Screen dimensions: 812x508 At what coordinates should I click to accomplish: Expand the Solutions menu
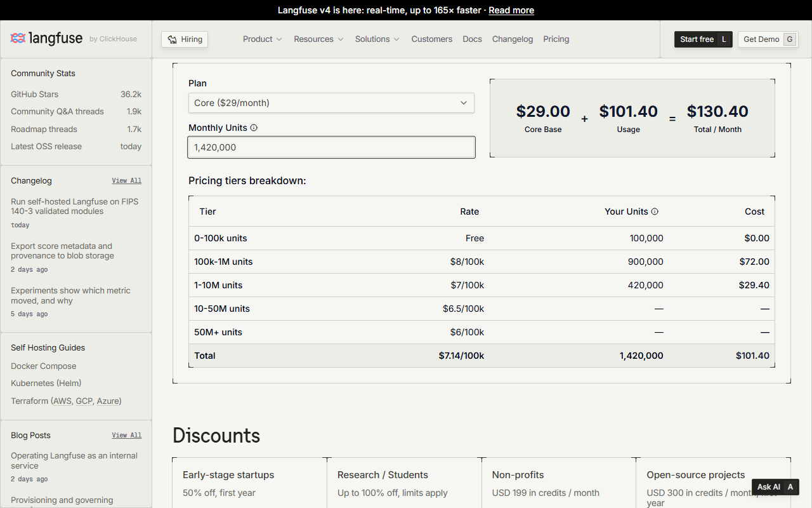[377, 39]
